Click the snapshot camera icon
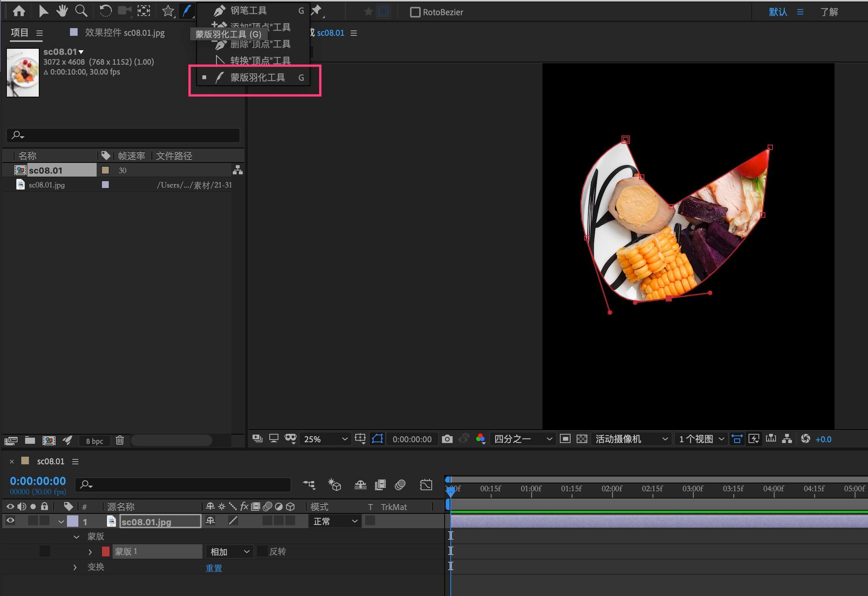This screenshot has width=868, height=596. (447, 439)
